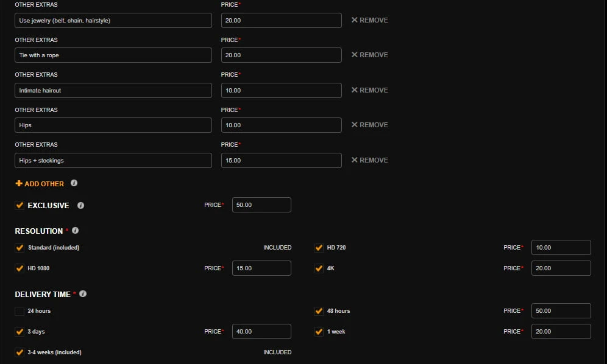Click info icon next to Delivery Time heading
Viewport: 607px width, 364px height.
point(83,294)
